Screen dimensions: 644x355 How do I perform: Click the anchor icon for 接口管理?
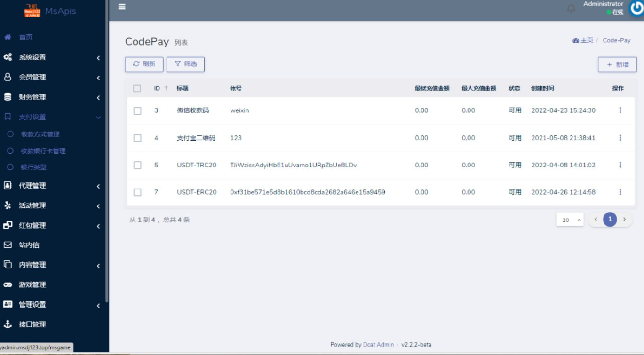tap(8, 324)
